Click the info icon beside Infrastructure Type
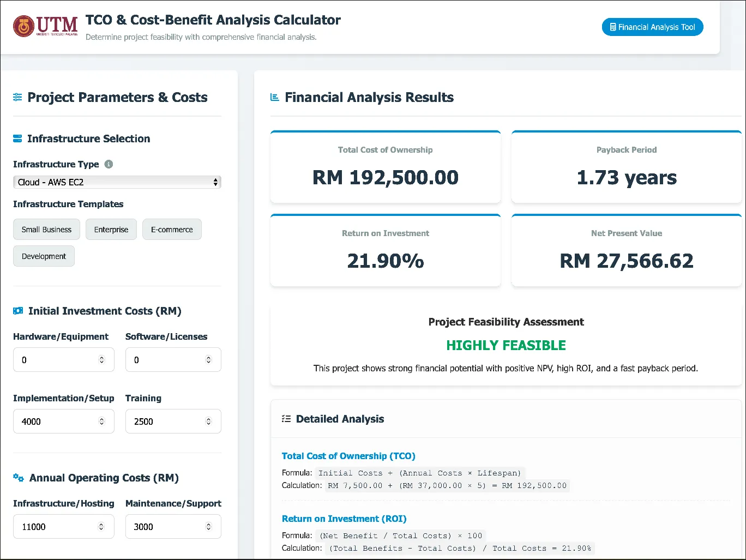Image resolution: width=746 pixels, height=560 pixels. tap(109, 164)
